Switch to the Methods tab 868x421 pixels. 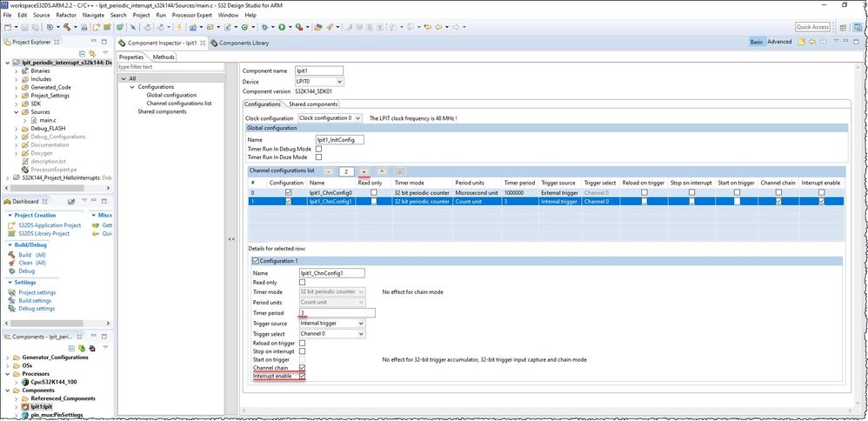point(164,57)
